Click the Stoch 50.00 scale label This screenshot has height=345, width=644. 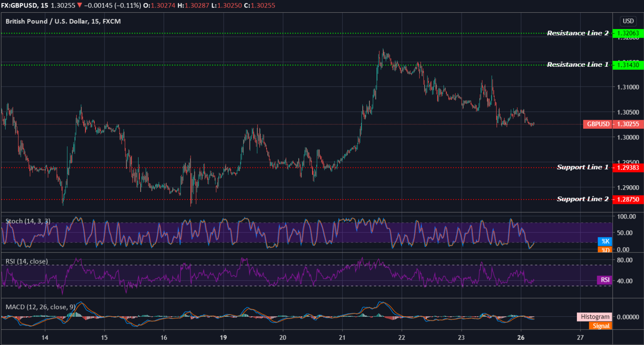click(625, 233)
